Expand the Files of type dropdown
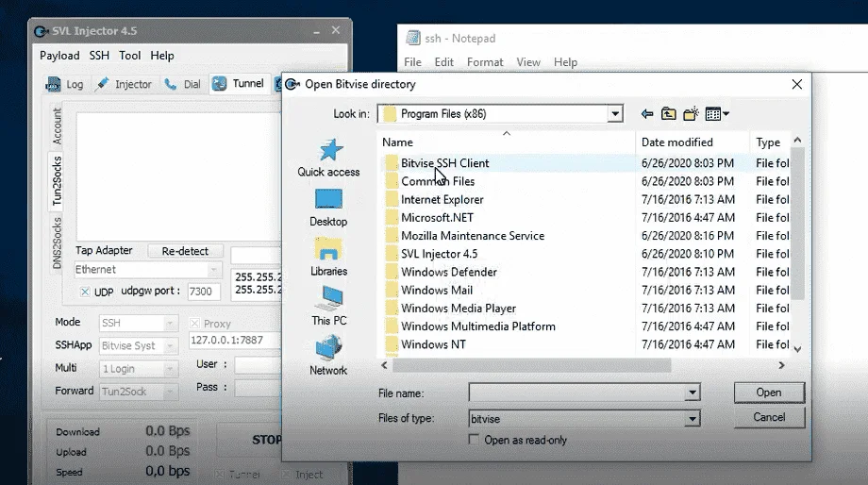868x485 pixels. click(x=692, y=419)
